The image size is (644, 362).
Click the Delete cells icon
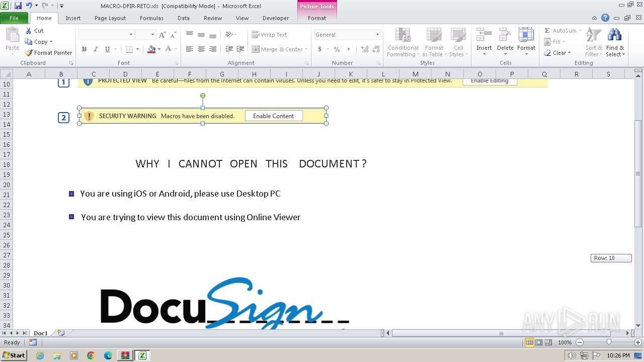point(505,35)
